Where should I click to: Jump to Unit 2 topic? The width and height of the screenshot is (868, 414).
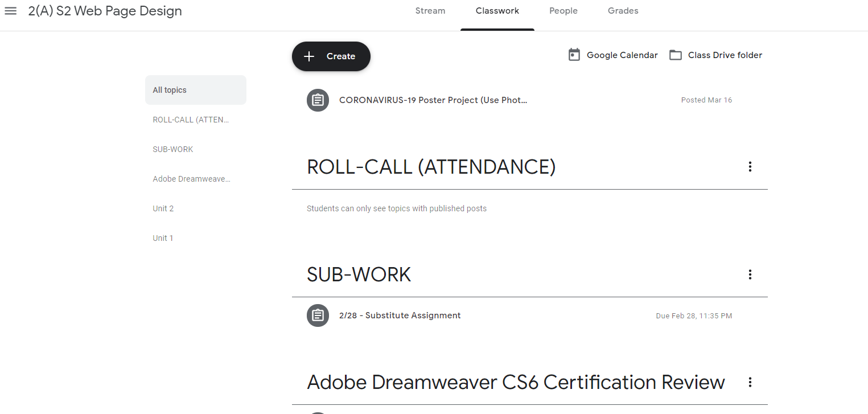pyautogui.click(x=163, y=208)
